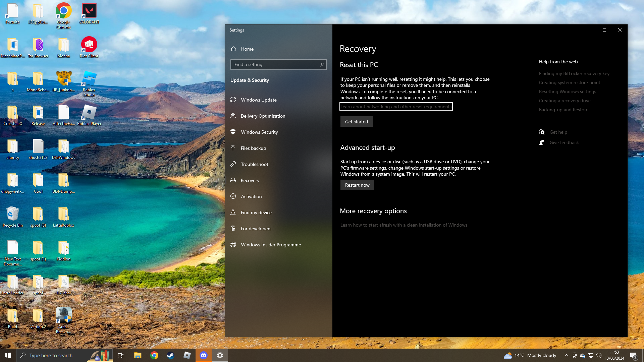This screenshot has height=362, width=644.
Task: Open Windows Insider Programme icon
Action: point(233,245)
